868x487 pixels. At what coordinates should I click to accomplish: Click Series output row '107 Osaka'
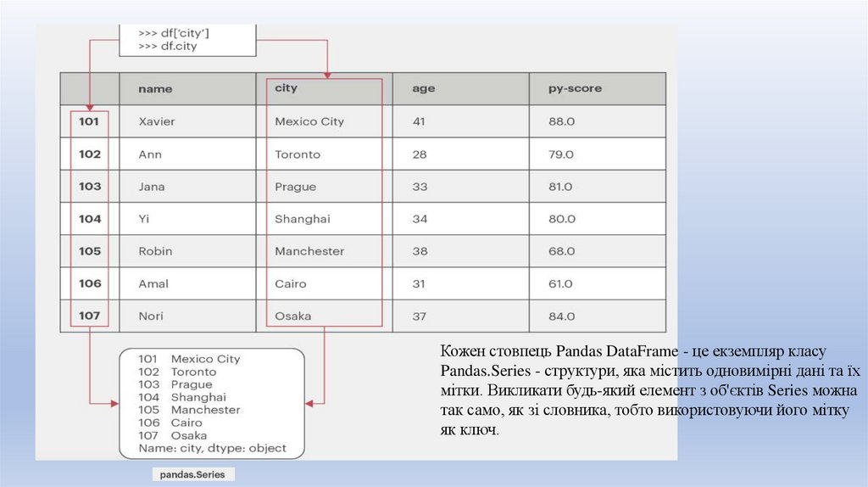[x=173, y=435]
